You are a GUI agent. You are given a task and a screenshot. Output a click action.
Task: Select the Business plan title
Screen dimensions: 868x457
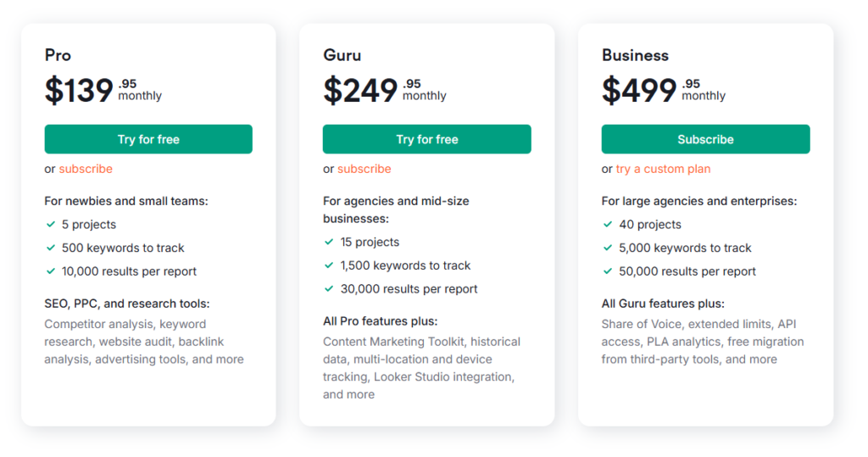pos(635,55)
